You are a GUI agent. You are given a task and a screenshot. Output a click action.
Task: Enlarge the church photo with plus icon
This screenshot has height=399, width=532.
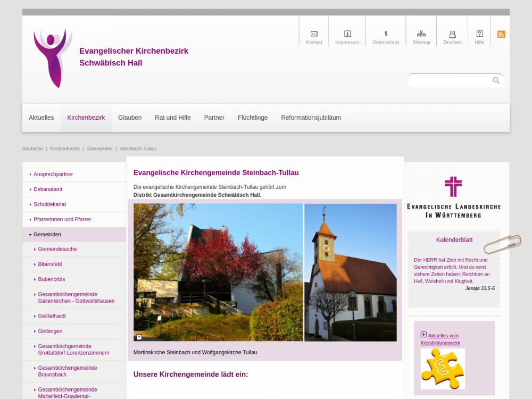point(139,337)
